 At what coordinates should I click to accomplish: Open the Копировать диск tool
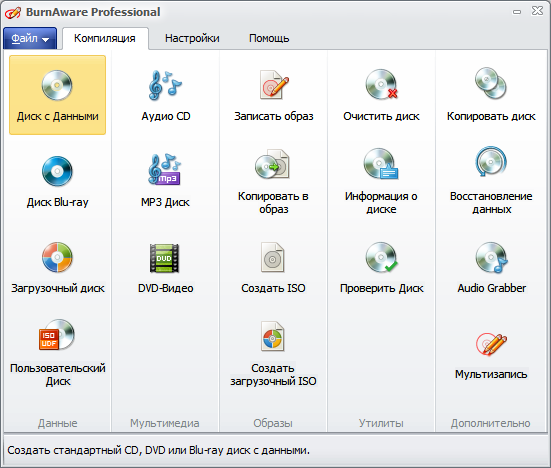tap(491, 95)
